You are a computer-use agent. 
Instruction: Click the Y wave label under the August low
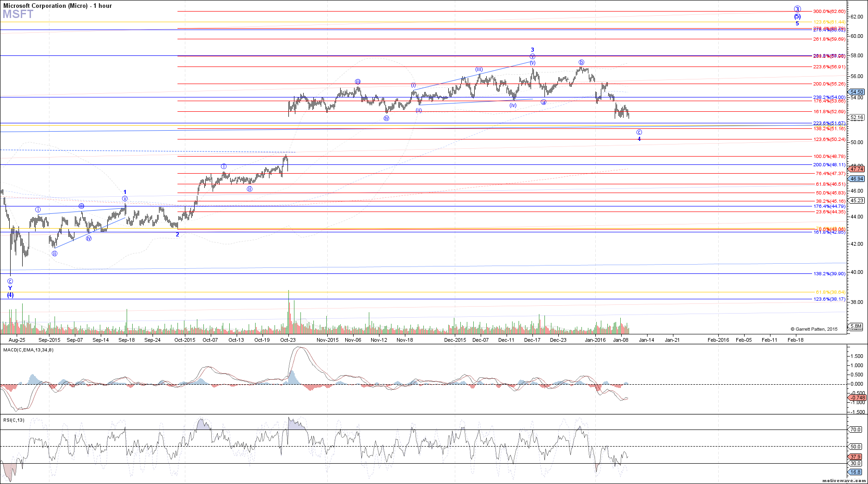[x=10, y=288]
